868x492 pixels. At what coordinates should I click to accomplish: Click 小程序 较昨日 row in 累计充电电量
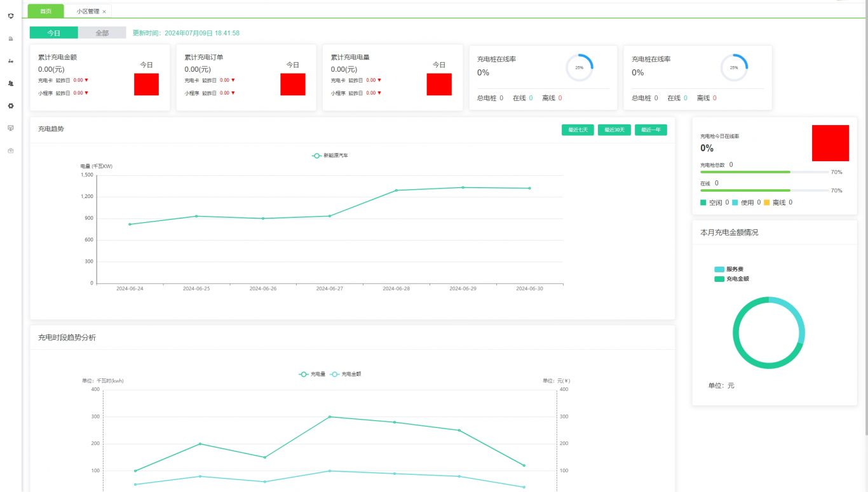(356, 93)
